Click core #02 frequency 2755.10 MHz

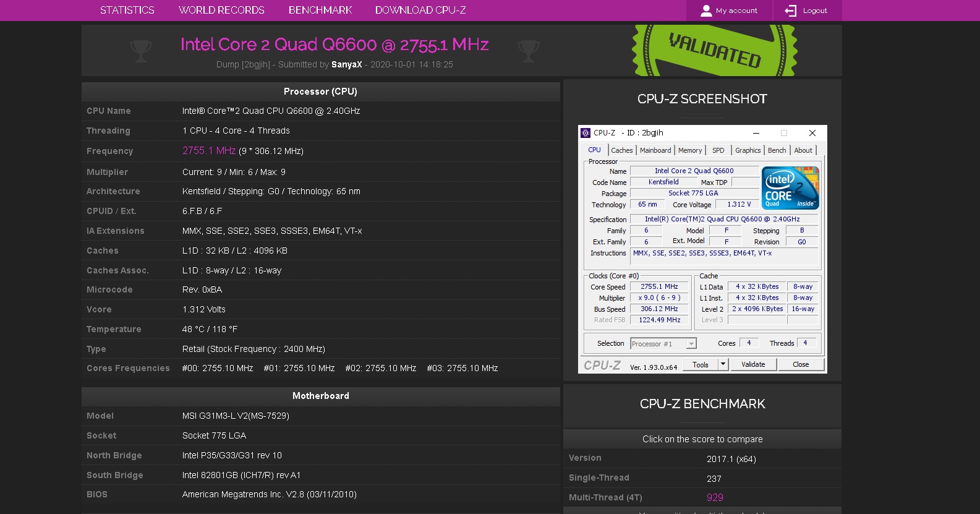381,368
